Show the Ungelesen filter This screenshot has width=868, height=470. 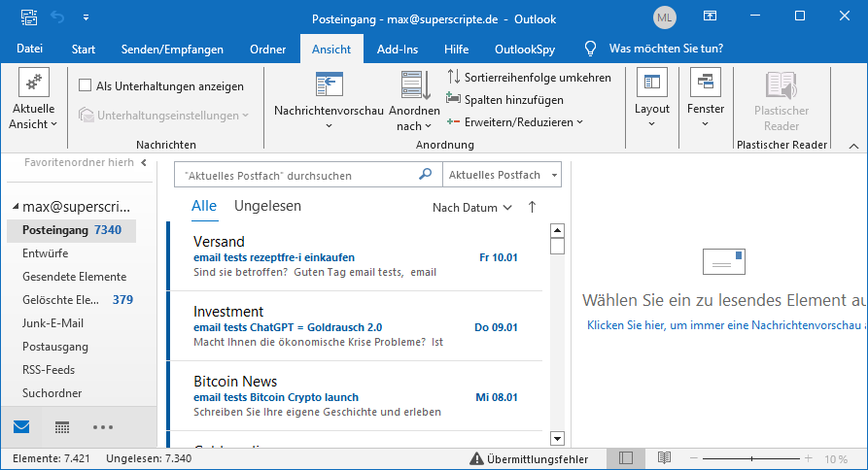(267, 206)
